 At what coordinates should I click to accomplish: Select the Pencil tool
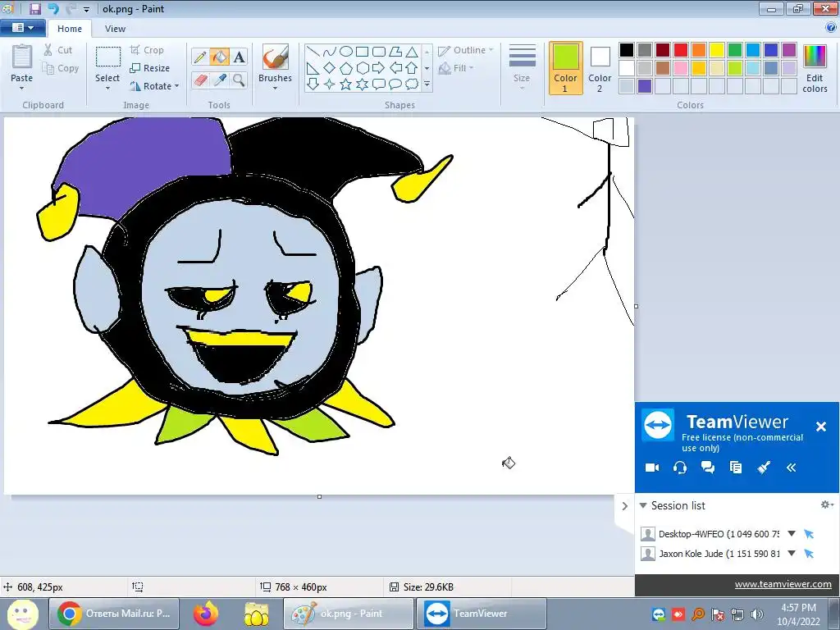click(200, 57)
